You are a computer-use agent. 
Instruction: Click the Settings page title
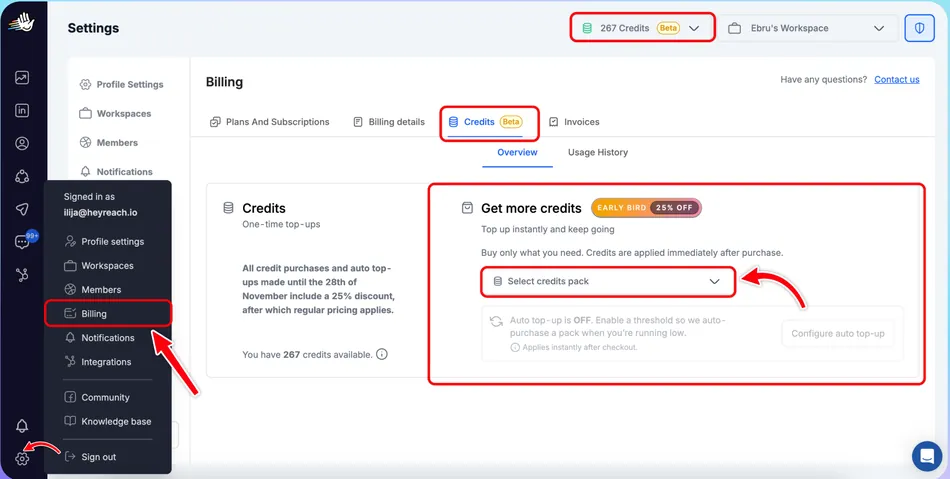tap(93, 28)
